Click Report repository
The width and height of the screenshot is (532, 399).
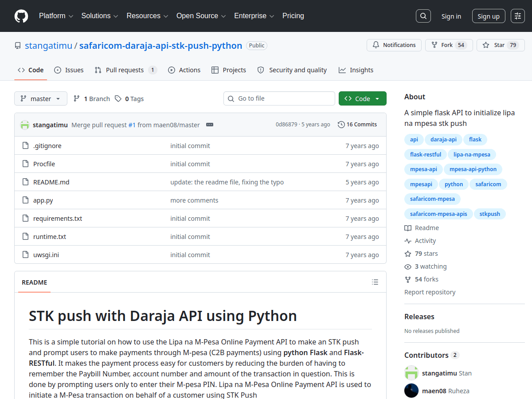430,292
